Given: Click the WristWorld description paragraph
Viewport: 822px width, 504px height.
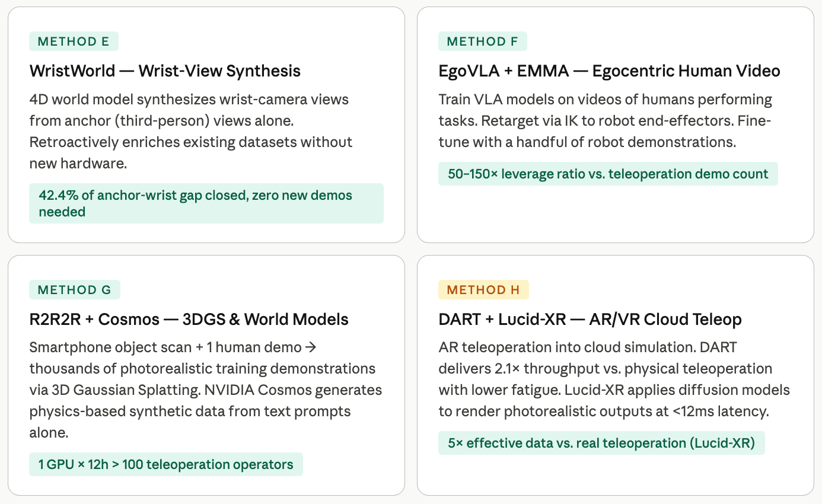Looking at the screenshot, I should (191, 132).
